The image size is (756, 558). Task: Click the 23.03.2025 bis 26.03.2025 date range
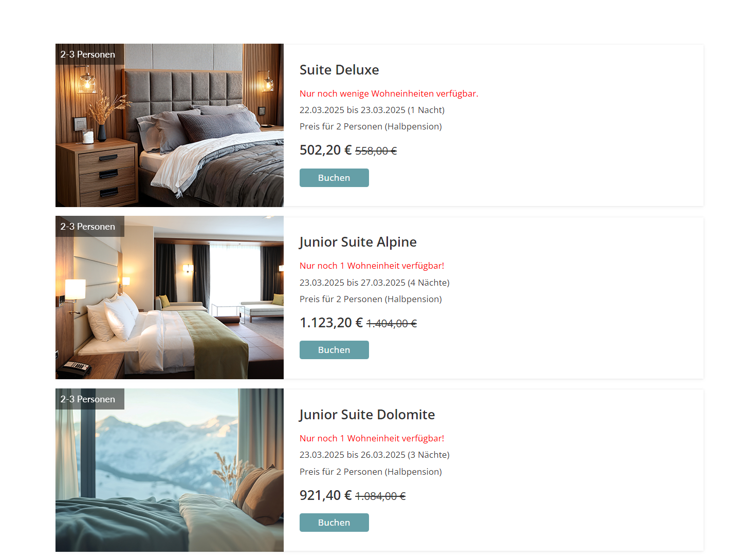353,455
